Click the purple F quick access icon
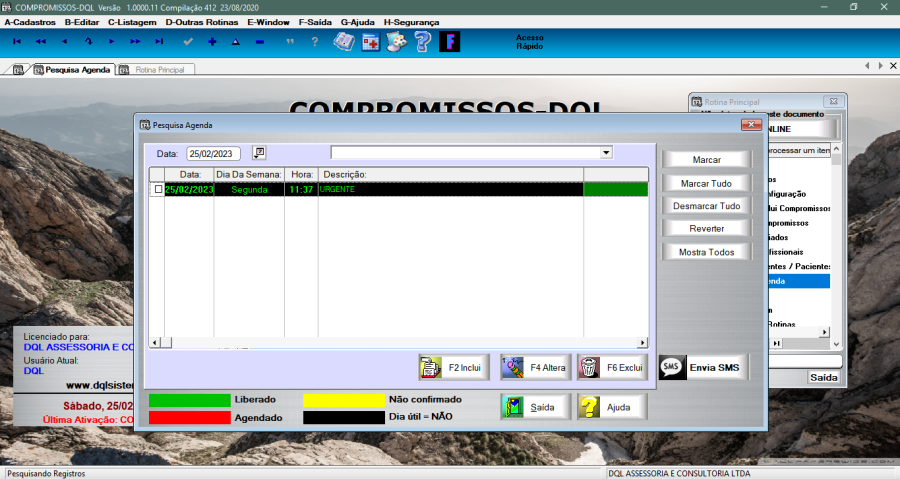The image size is (900, 479). click(x=450, y=42)
